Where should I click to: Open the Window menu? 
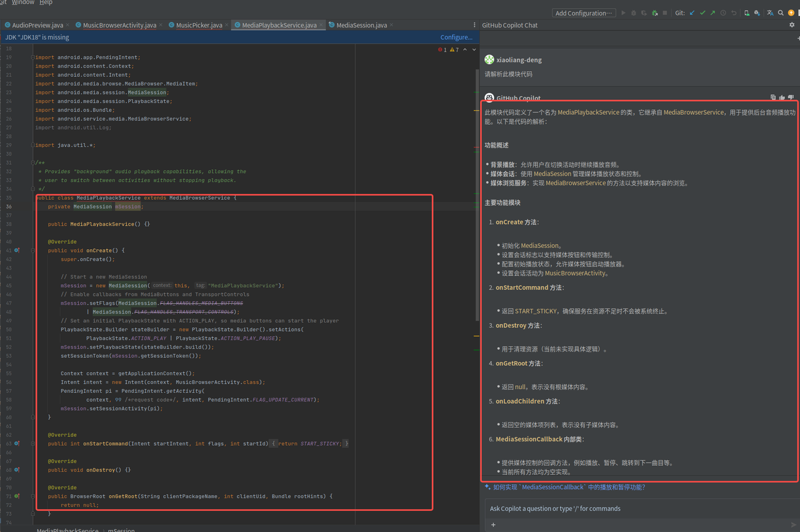pyautogui.click(x=23, y=2)
